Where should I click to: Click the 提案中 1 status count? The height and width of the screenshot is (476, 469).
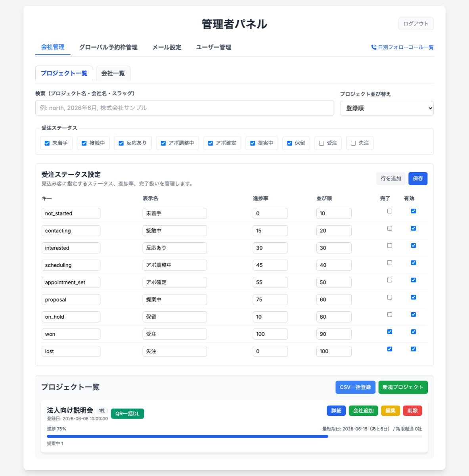pyautogui.click(x=55, y=443)
